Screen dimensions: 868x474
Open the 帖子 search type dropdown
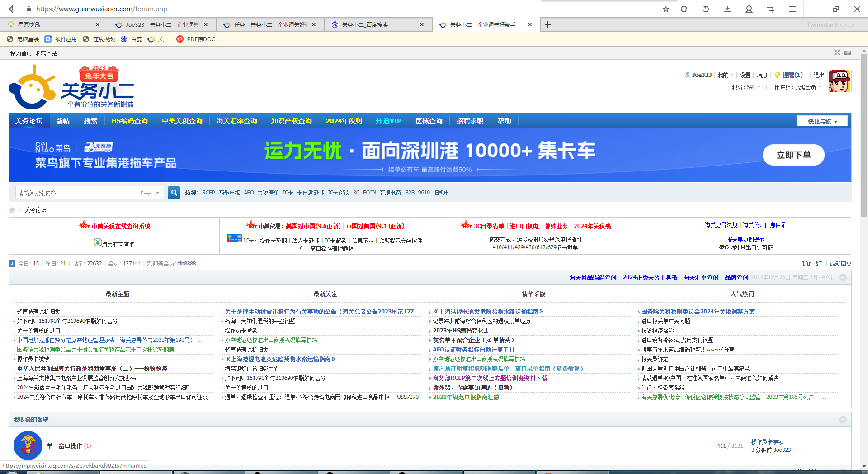[x=150, y=193]
